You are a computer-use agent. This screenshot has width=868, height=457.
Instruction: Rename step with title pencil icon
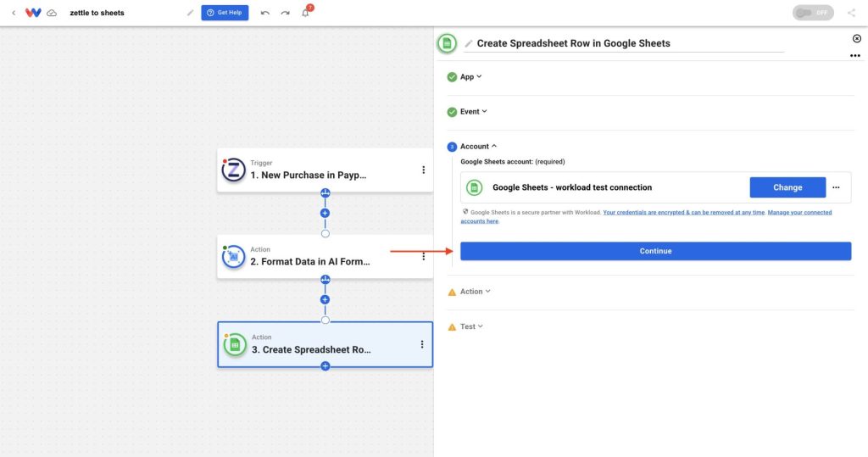pyautogui.click(x=468, y=43)
